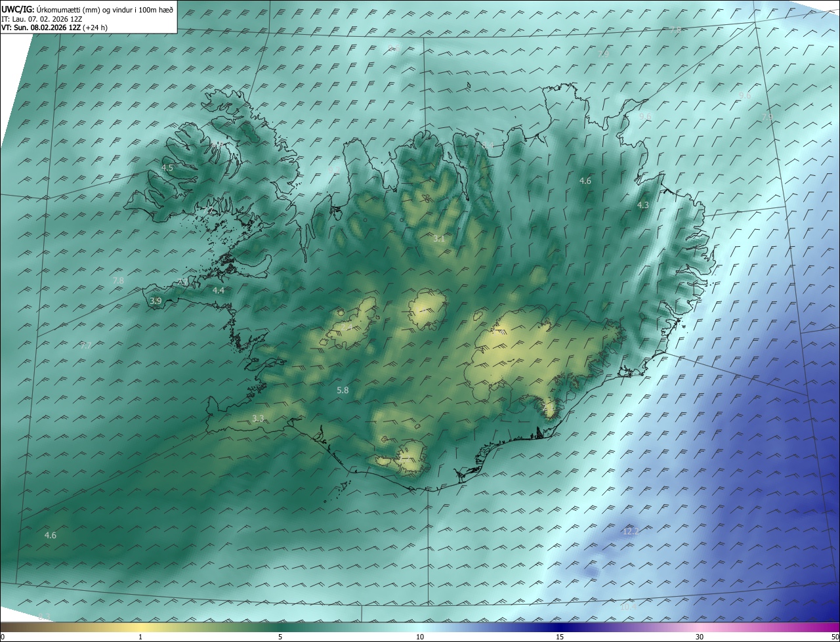This screenshot has width=840, height=642.
Task: Click the '(+24 h)' forecast offset text
Action: [x=96, y=28]
